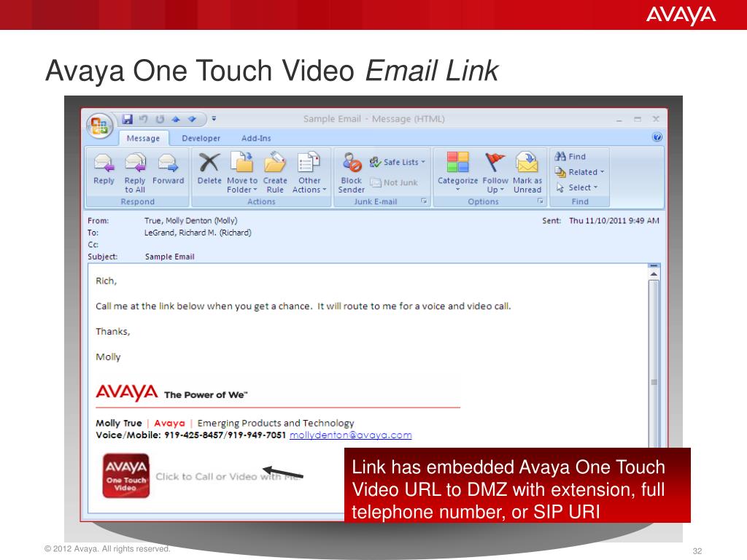Open the Select dropdown
Viewport: 747px width, 560px height.
point(576,187)
